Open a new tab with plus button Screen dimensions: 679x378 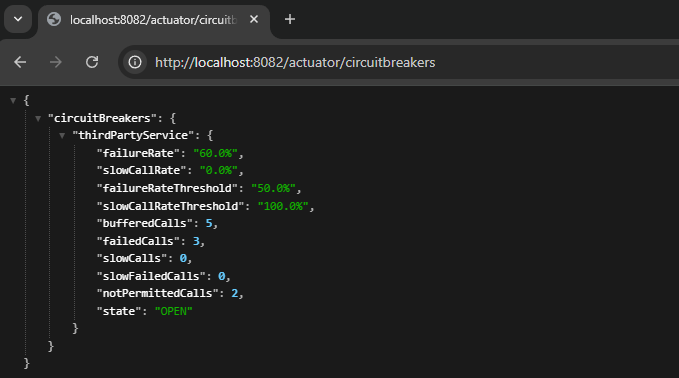(290, 19)
